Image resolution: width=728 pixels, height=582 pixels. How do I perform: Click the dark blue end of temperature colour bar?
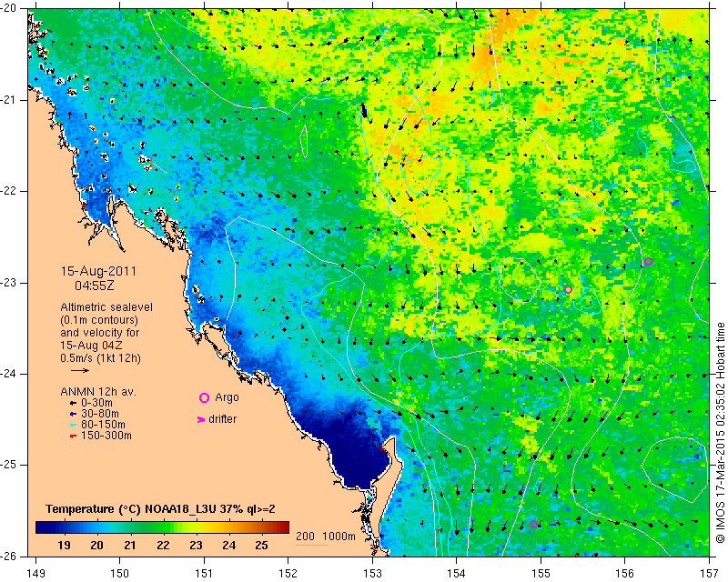coord(42,527)
